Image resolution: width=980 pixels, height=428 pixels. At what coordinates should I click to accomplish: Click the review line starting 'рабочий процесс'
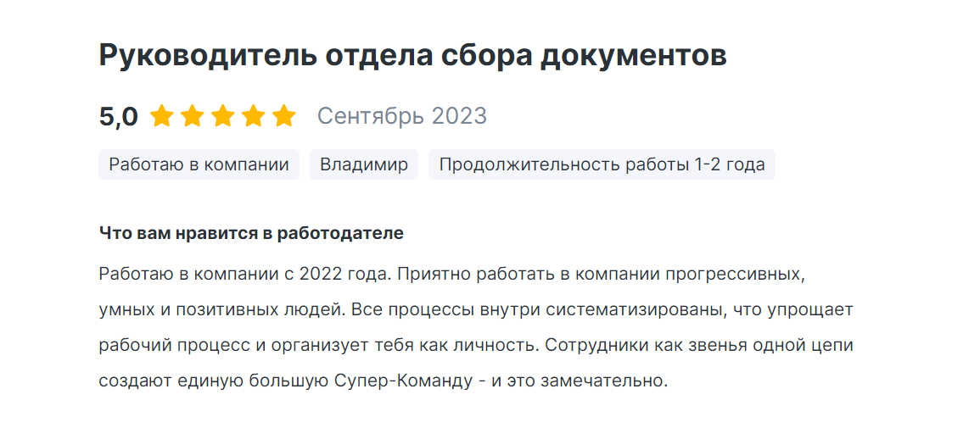[475, 346]
